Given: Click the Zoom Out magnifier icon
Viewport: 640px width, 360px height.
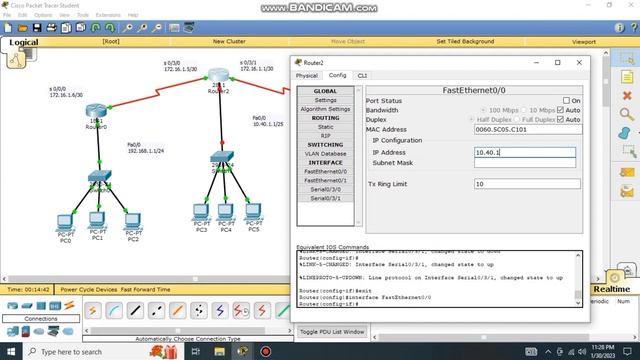Looking at the screenshot, I should [x=157, y=28].
